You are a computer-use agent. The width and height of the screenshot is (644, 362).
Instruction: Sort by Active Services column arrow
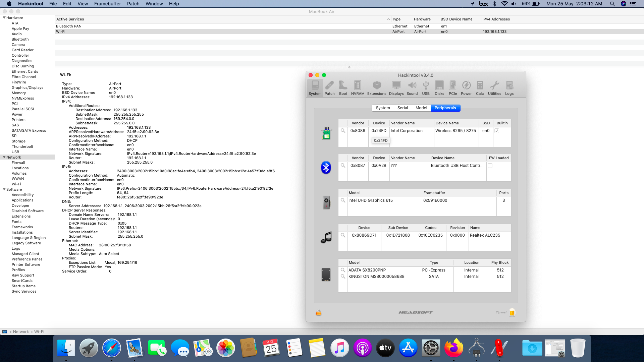388,19
